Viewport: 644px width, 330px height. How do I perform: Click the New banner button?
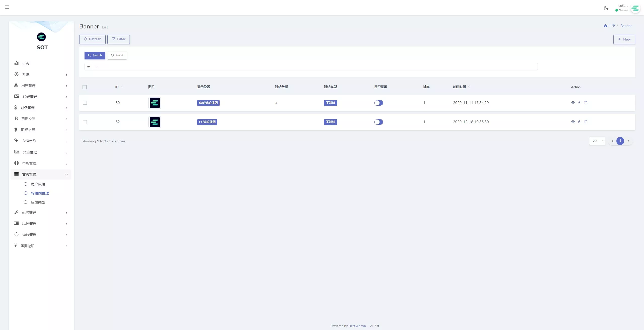point(624,39)
